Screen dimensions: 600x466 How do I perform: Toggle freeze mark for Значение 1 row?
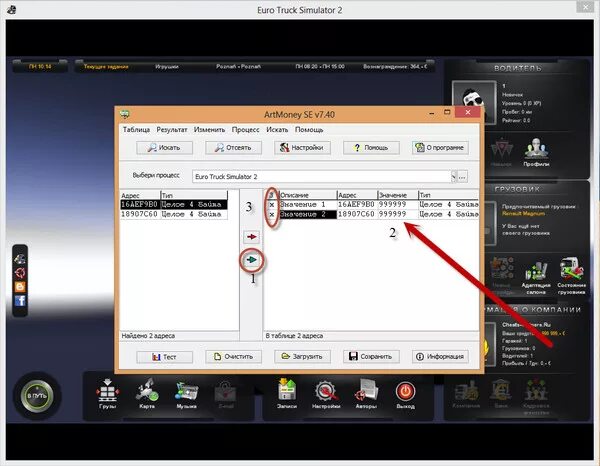tap(272, 205)
